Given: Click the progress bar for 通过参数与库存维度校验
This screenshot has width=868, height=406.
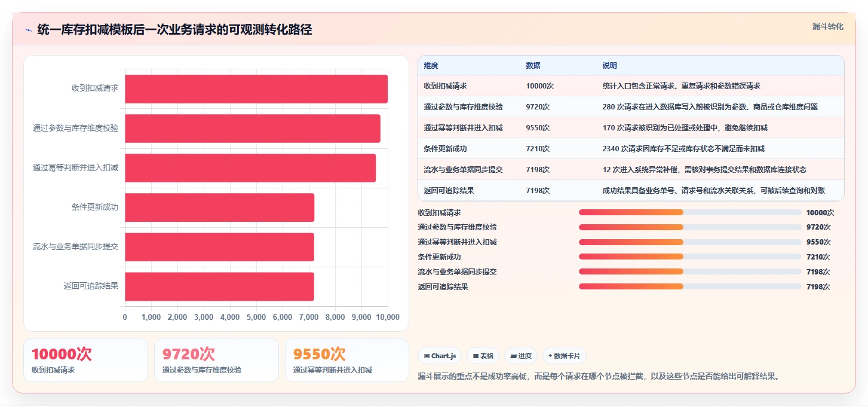Looking at the screenshot, I should coord(690,227).
